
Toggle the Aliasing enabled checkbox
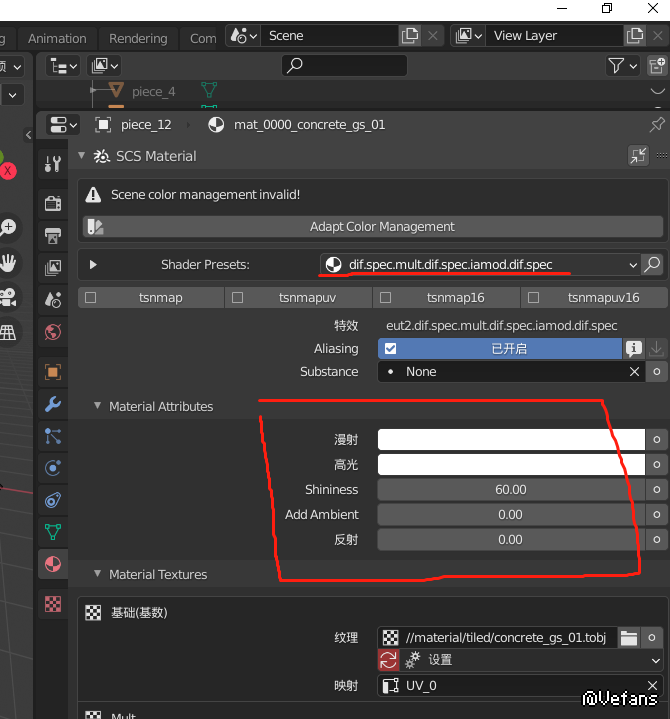[391, 349]
